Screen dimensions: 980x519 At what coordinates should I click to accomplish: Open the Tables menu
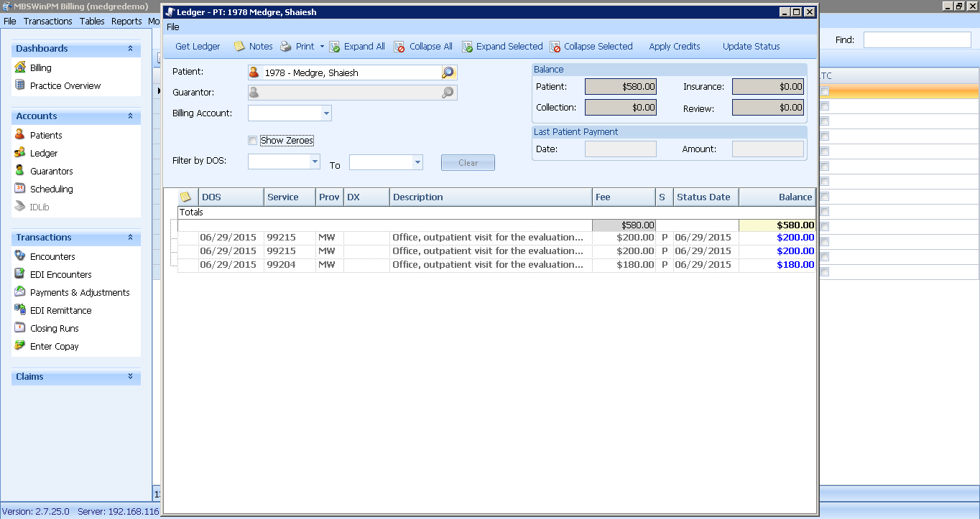pyautogui.click(x=92, y=22)
